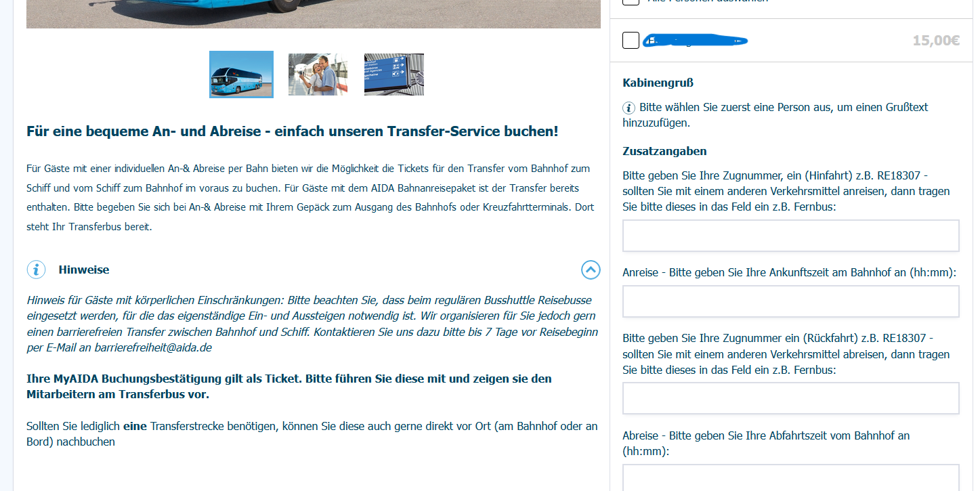Click the info icon under Kabinengruß
980x491 pixels.
point(629,108)
